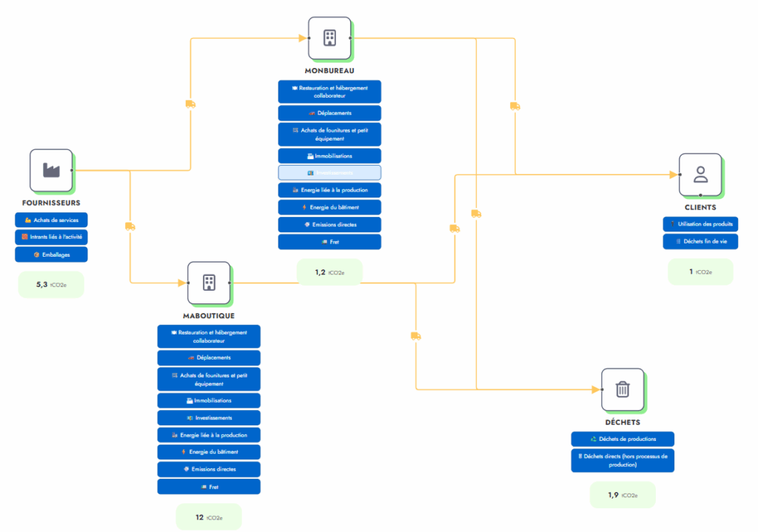Screen dimensions: 758x532
Task: Open Déplacements under MonBureau
Action: click(329, 113)
